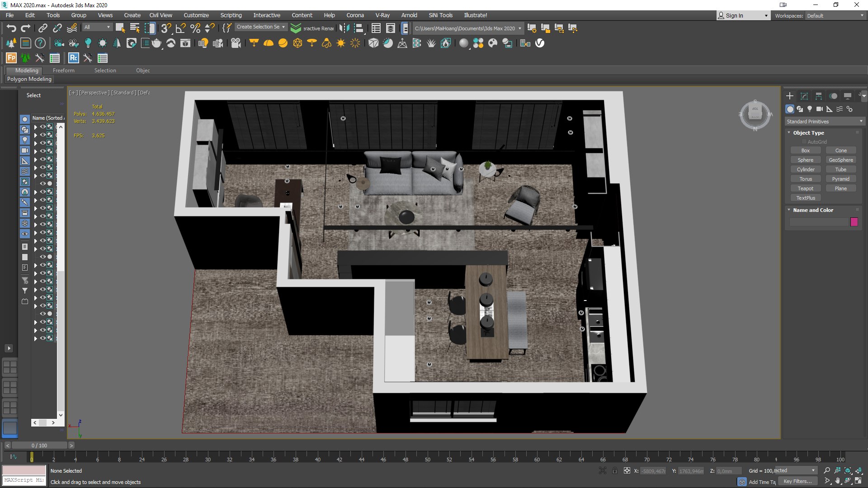
Task: Activate the Angle Snap toggle icon
Action: click(x=180, y=28)
